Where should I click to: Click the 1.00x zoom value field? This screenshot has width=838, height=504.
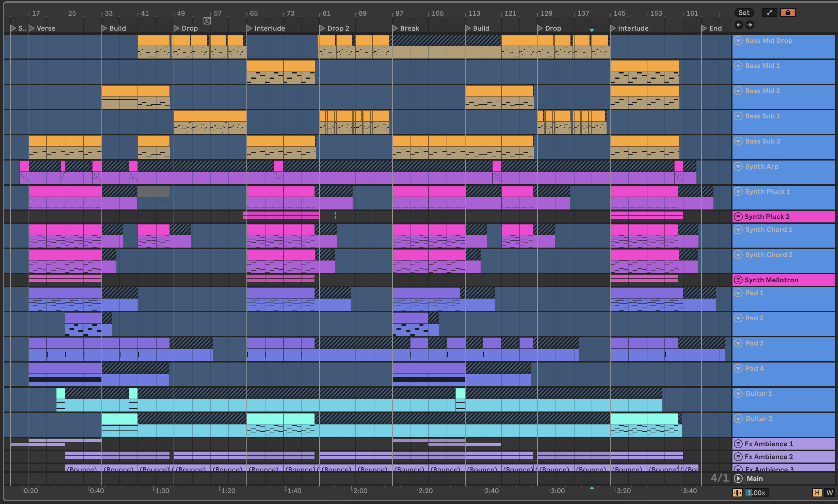coord(756,493)
